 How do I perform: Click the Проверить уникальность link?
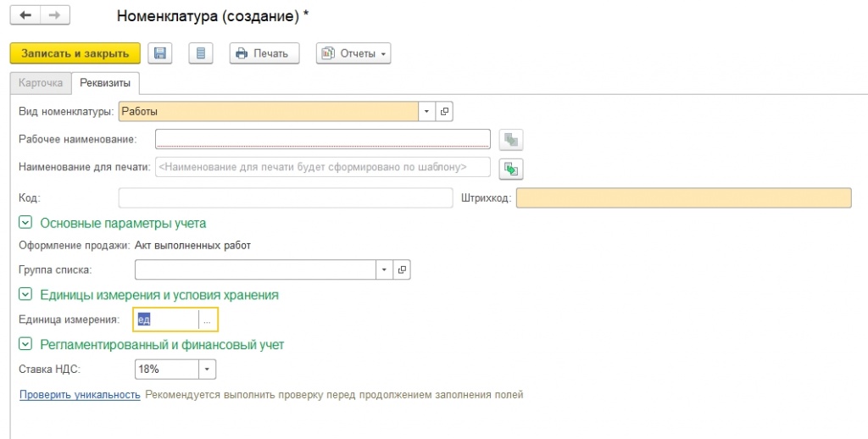pyautogui.click(x=80, y=394)
